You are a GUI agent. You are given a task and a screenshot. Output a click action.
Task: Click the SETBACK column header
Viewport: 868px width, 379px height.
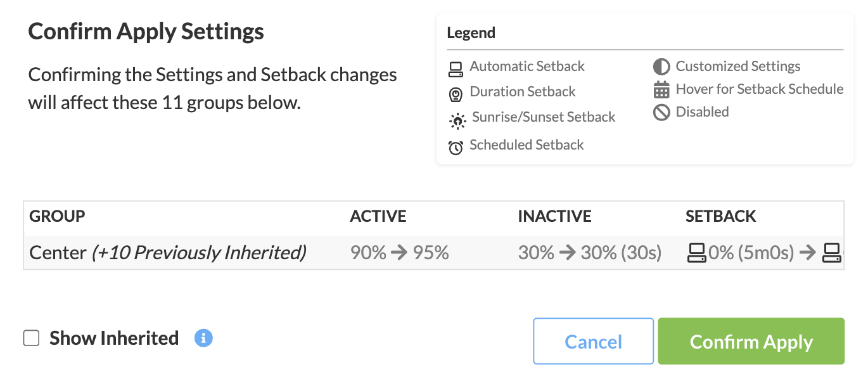tap(721, 216)
